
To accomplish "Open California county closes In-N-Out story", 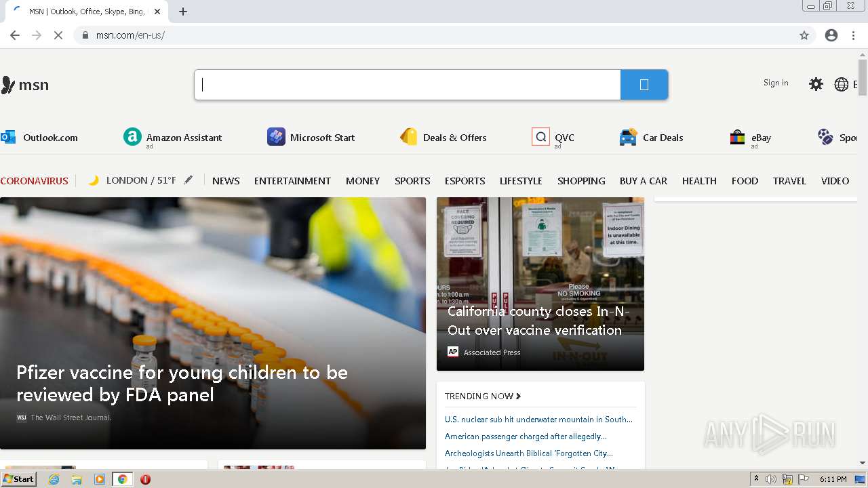I will [x=539, y=321].
